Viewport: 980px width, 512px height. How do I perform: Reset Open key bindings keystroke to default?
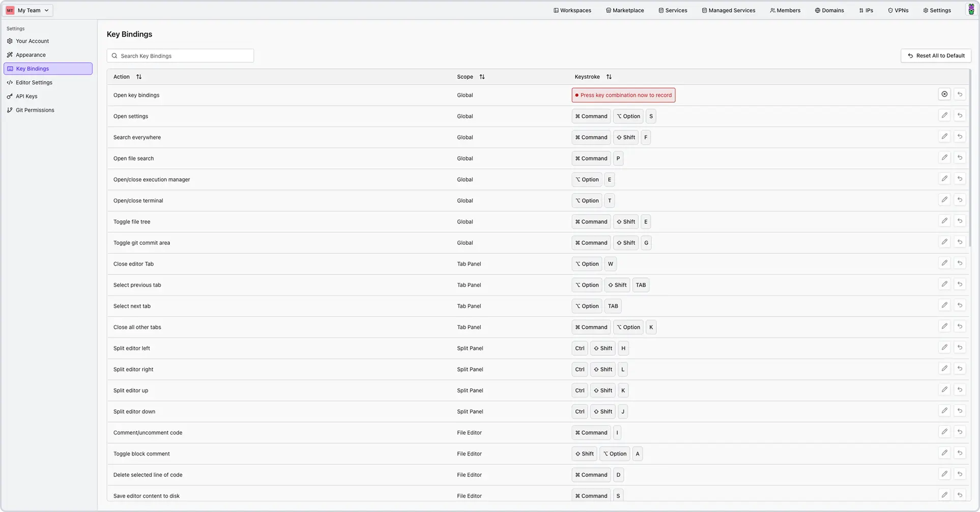pos(961,94)
